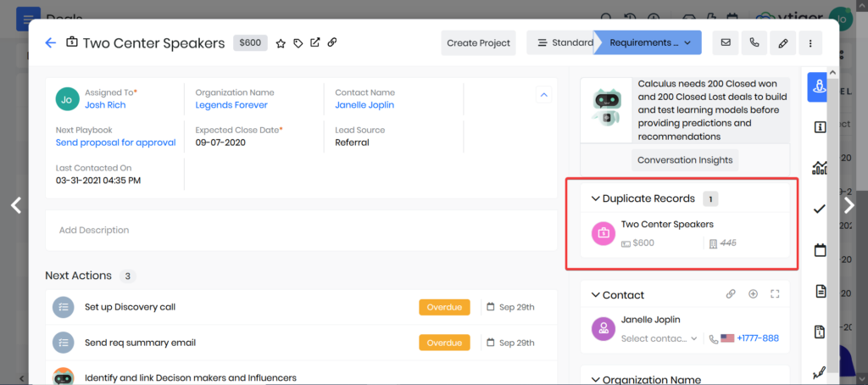Screen dimensions: 868x385
Task: Star the Two Center Speakers deal
Action: (281, 42)
